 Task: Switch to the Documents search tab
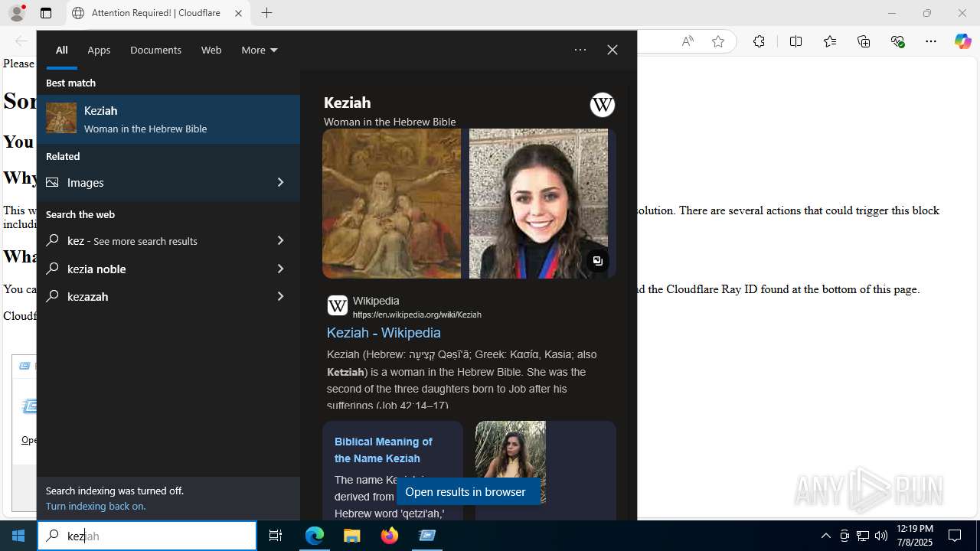[155, 50]
